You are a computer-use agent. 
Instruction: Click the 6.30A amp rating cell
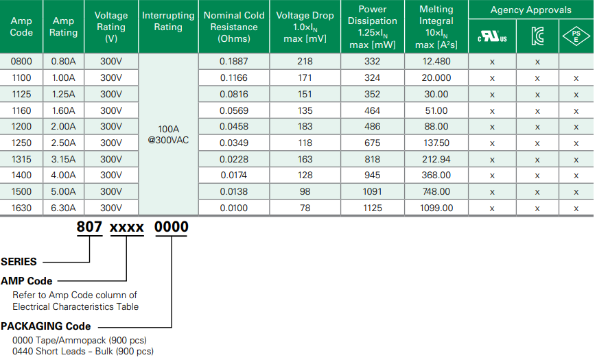[63, 208]
